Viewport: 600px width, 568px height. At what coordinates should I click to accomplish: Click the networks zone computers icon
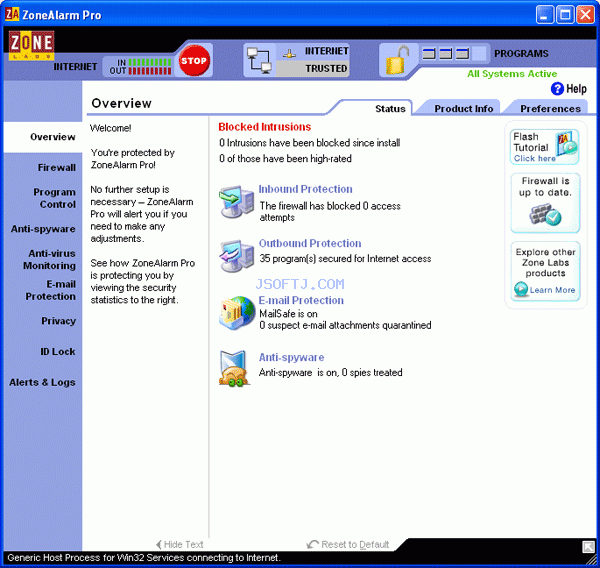point(259,60)
